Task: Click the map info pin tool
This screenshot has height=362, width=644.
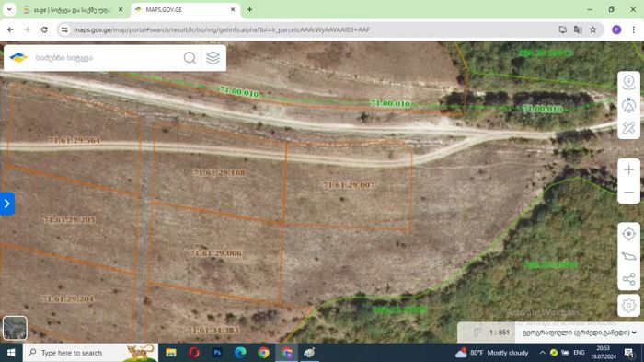Action: (x=628, y=82)
